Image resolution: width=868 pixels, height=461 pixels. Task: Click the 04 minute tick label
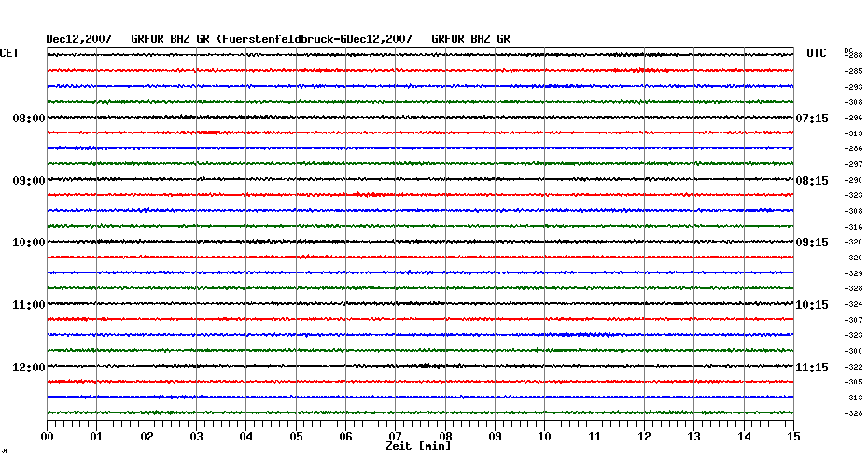click(246, 437)
